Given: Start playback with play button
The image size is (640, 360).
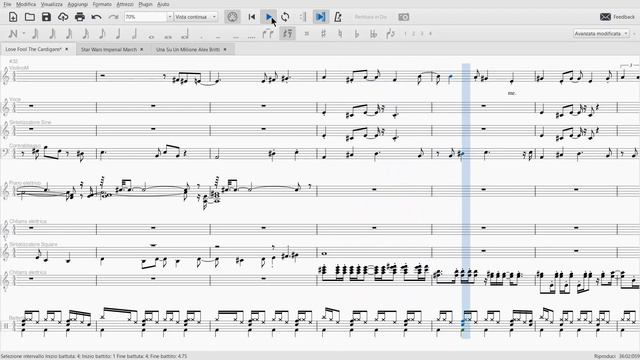Looking at the screenshot, I should click(x=269, y=17).
